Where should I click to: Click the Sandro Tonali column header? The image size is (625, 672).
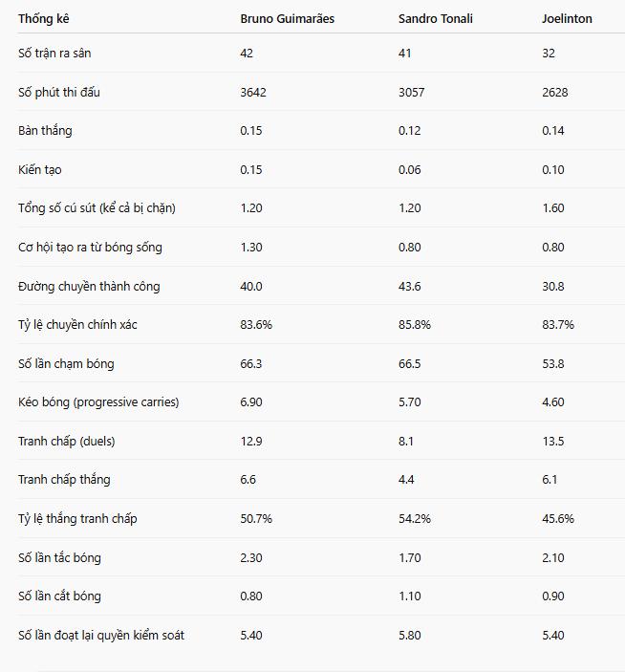pos(435,18)
